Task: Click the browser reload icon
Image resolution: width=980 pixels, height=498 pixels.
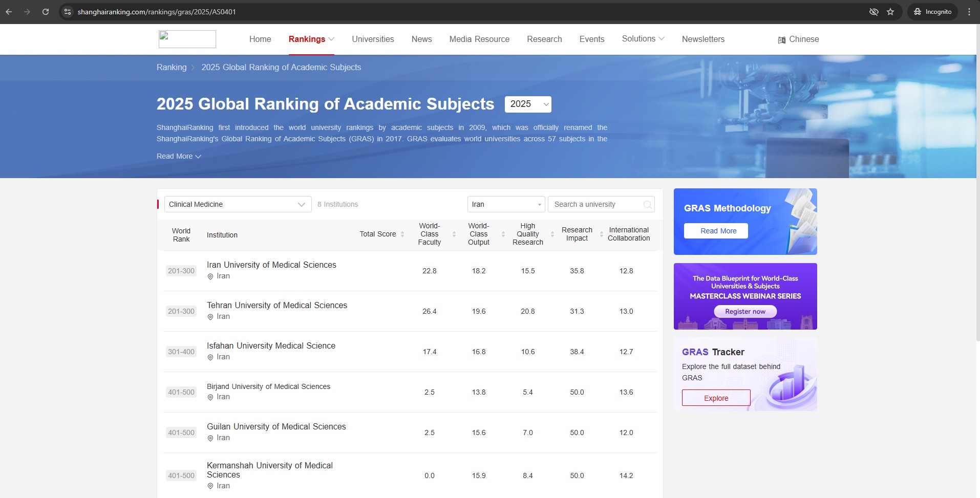Action: tap(46, 12)
